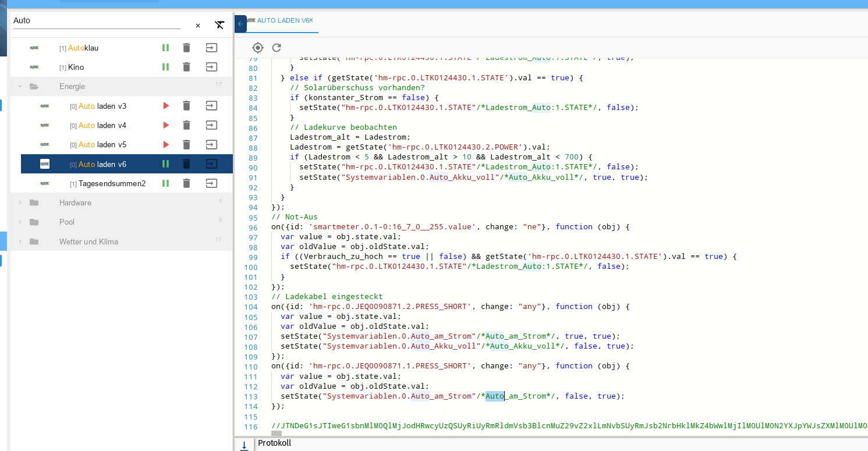Viewport: 868px width, 451px height.
Task: Collapse the script sidebar with arrow
Action: pyautogui.click(x=240, y=24)
